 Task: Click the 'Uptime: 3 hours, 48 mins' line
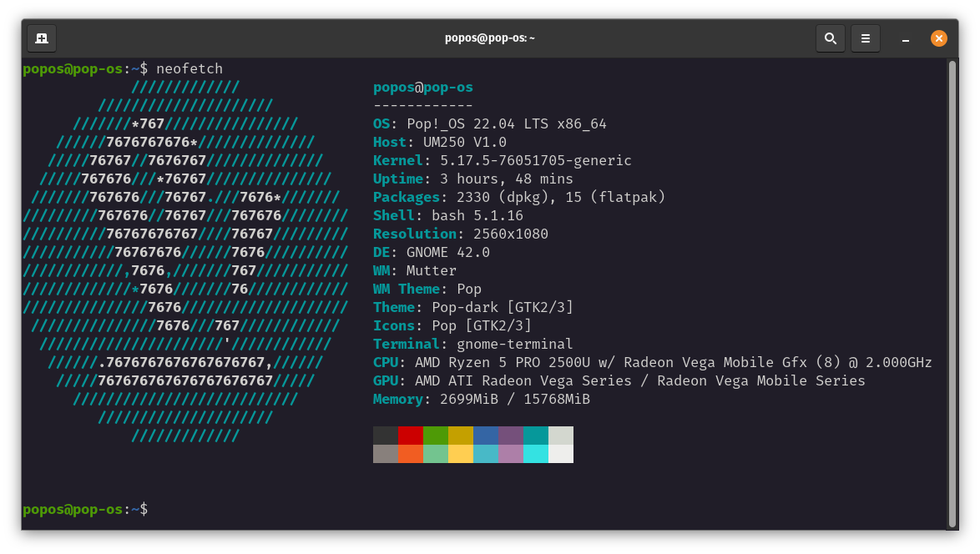[x=473, y=179]
